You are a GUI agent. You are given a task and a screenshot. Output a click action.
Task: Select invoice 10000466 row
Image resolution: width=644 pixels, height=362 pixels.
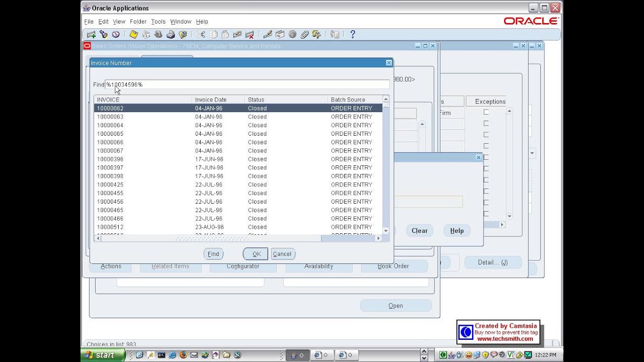tap(238, 218)
